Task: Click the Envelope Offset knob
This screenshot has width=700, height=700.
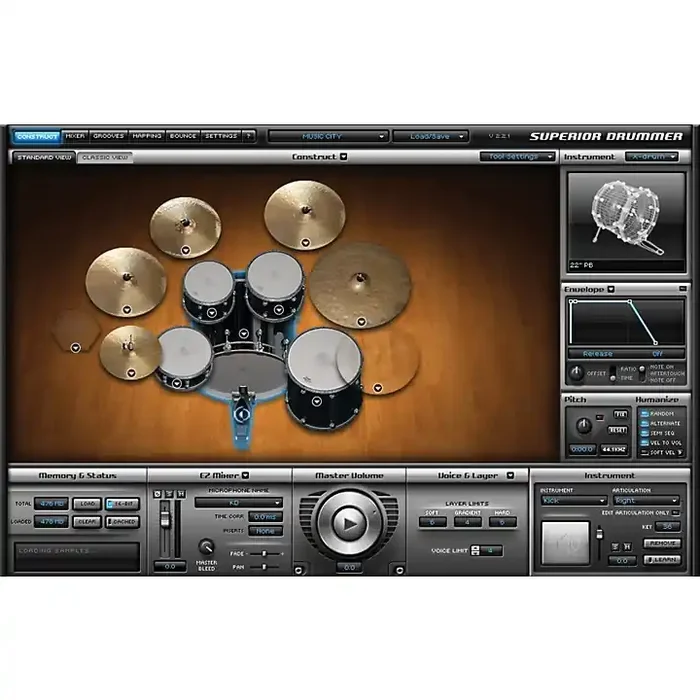Action: coord(576,373)
